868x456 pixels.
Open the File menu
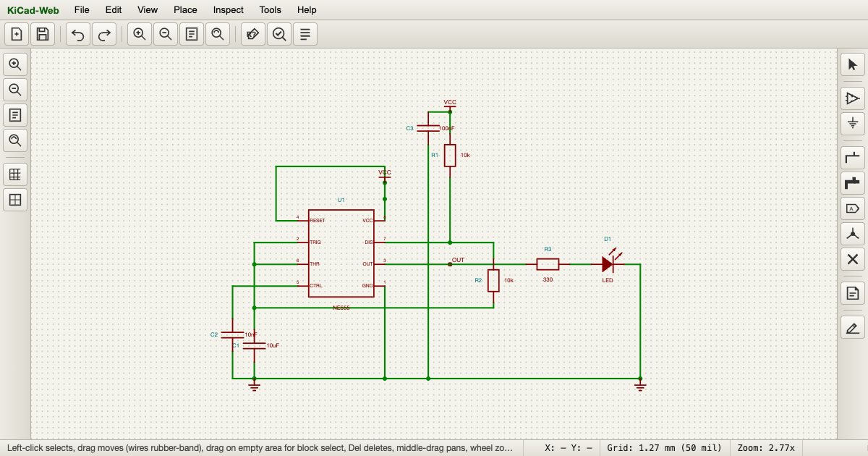tap(82, 10)
